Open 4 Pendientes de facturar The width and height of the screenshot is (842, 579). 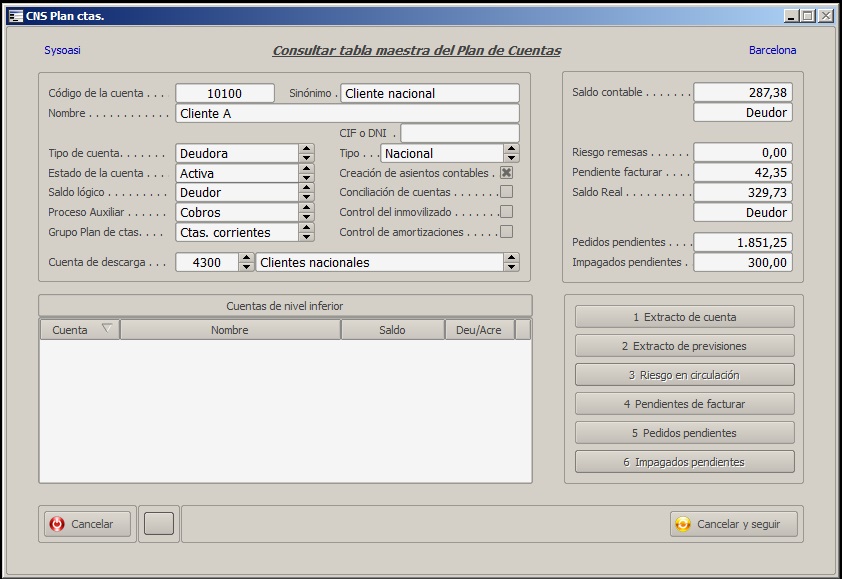[x=685, y=404]
